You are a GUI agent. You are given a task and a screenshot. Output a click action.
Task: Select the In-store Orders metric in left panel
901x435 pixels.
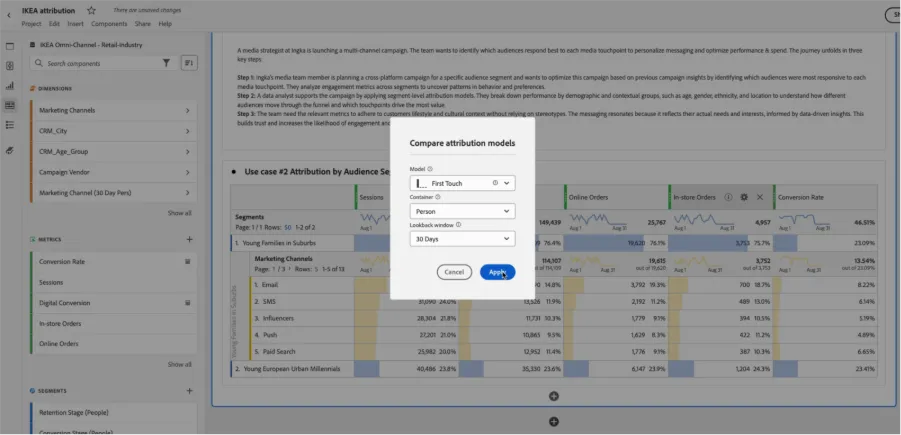point(113,324)
